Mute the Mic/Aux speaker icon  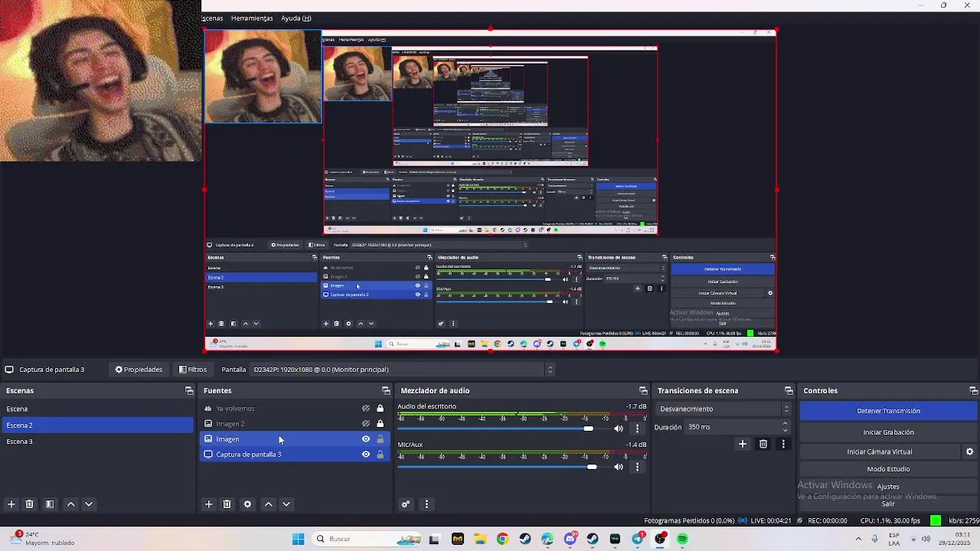[x=619, y=467]
